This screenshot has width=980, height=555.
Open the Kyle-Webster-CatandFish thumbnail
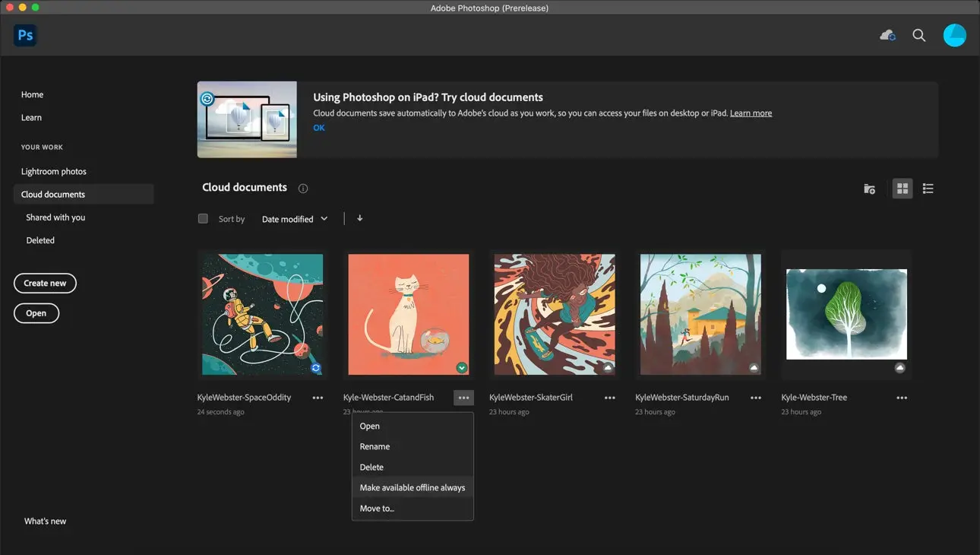point(408,313)
